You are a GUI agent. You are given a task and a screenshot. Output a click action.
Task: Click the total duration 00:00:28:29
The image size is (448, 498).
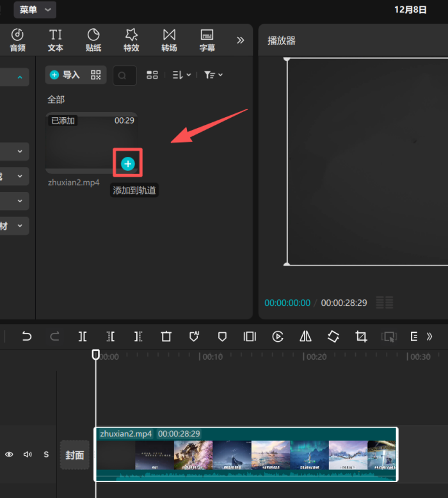point(344,303)
